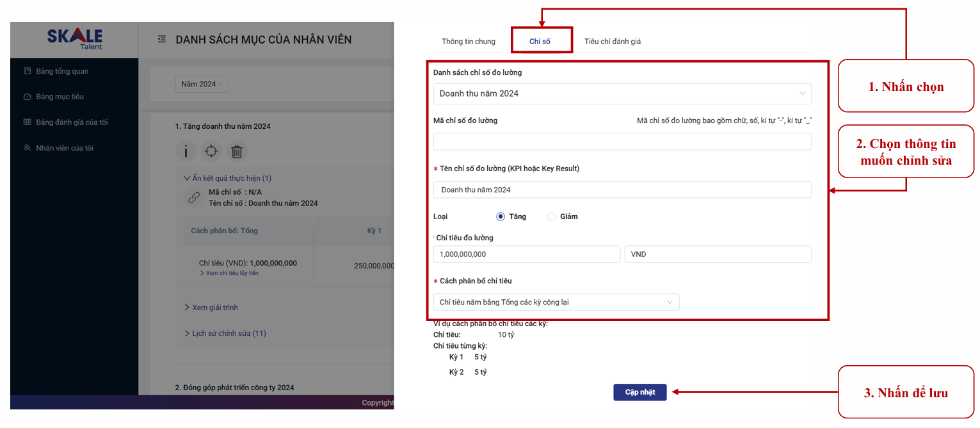This screenshot has height=428, width=980.
Task: Select the Giảm radio button
Action: [552, 217]
